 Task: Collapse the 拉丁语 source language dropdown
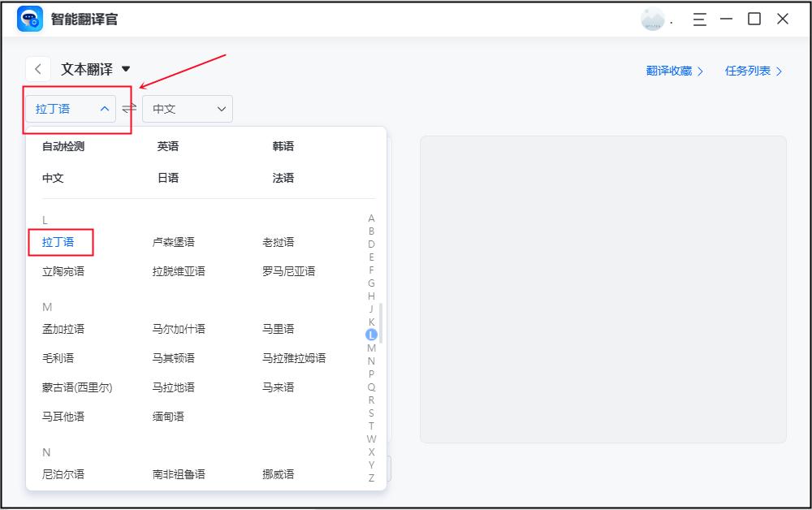click(71, 108)
